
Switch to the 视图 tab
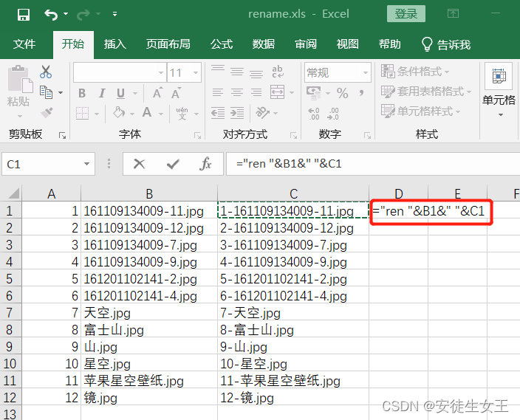(348, 44)
